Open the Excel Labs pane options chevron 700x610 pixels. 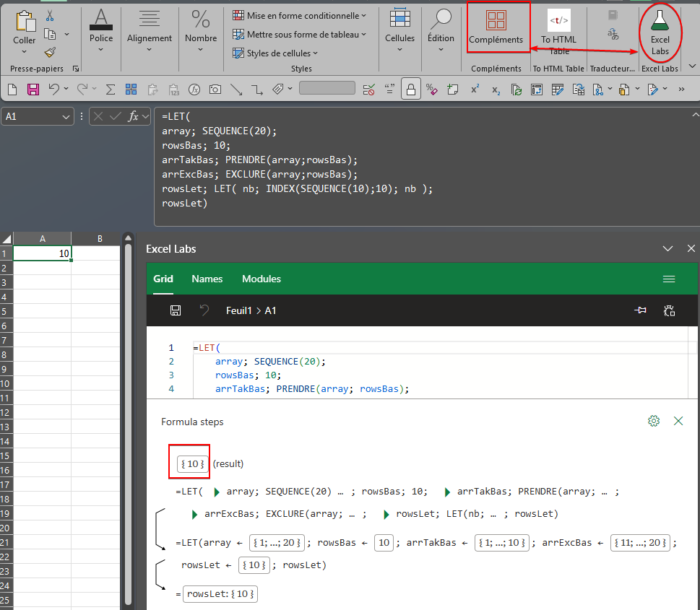coord(667,248)
